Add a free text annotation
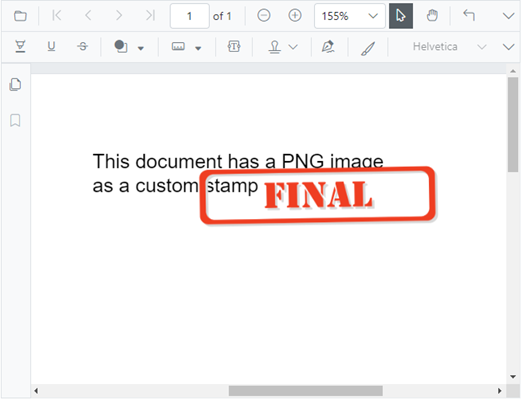This screenshot has height=400, width=523. coord(234,46)
